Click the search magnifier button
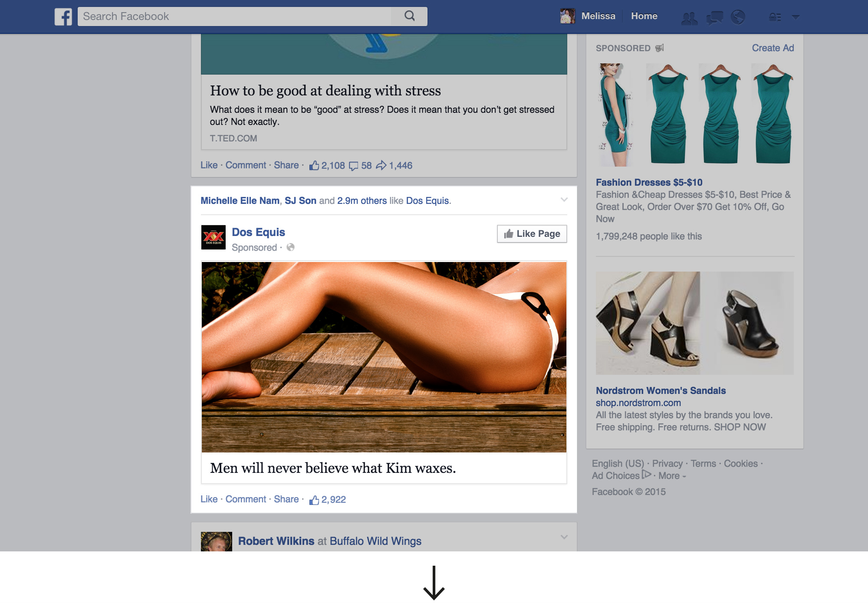 tap(409, 16)
